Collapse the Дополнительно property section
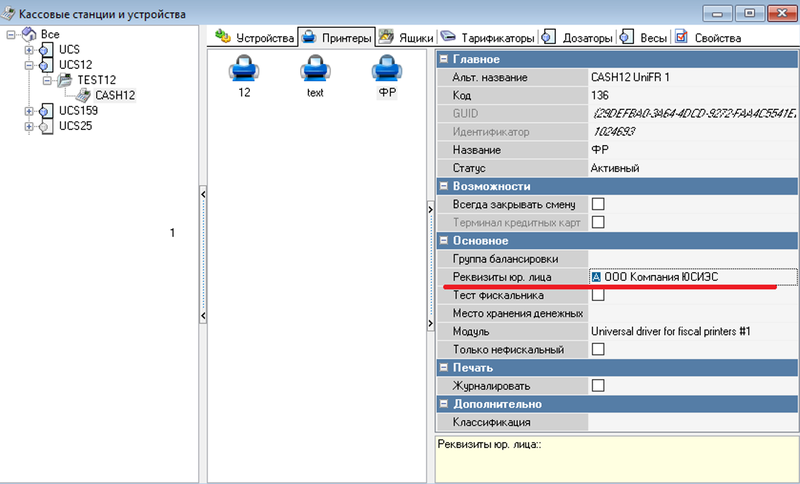The height and width of the screenshot is (484, 800). point(444,403)
